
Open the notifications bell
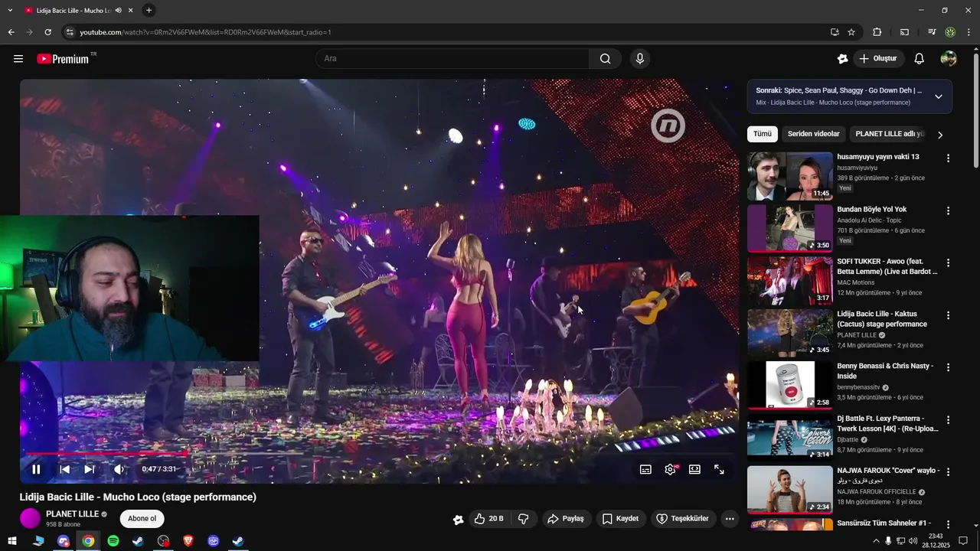click(920, 59)
